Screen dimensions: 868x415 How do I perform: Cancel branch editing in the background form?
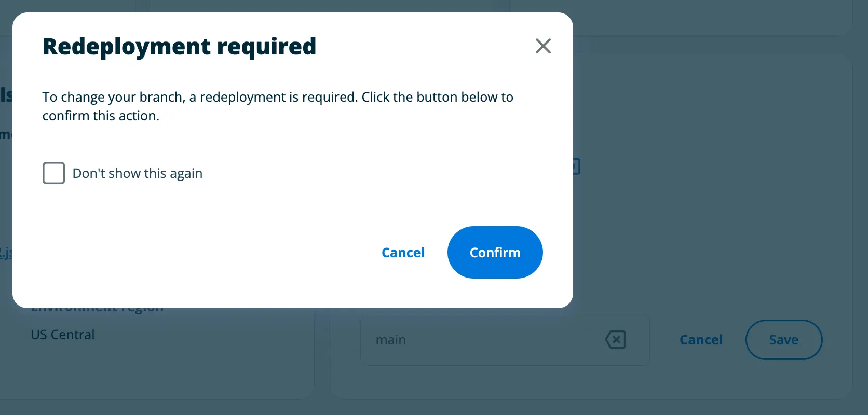701,340
